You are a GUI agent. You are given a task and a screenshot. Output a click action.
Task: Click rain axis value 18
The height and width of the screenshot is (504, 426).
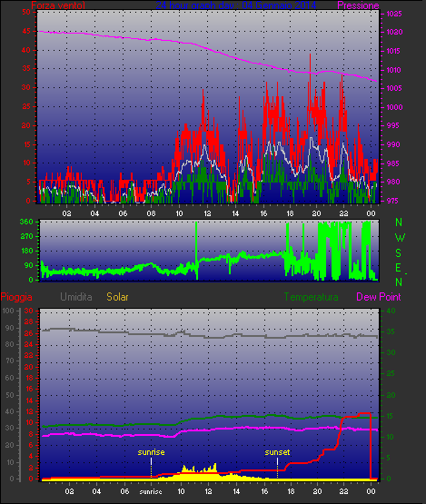coord(29,378)
